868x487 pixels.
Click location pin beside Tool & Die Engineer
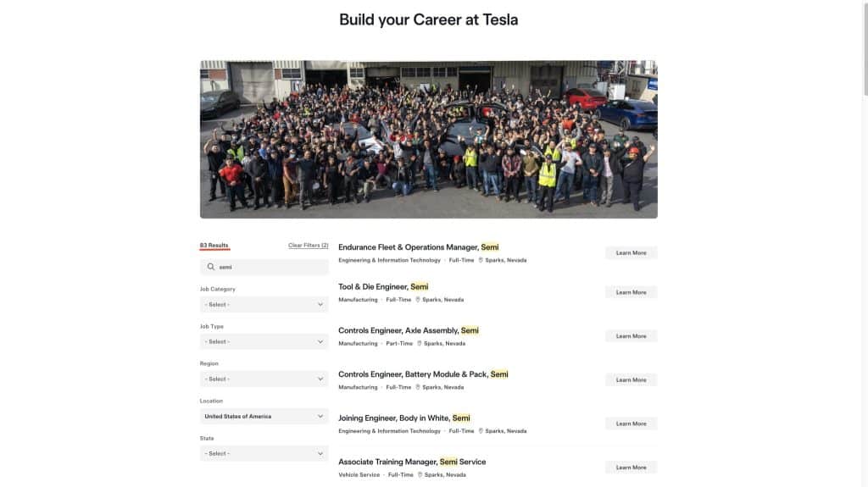[x=417, y=300]
